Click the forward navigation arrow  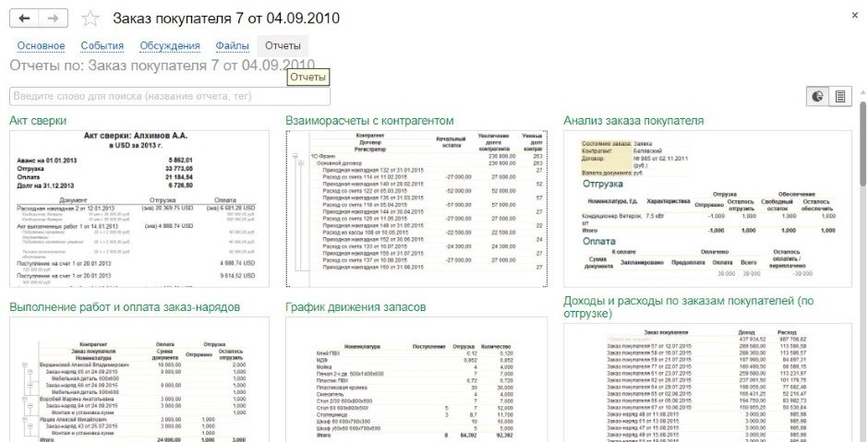[x=54, y=18]
